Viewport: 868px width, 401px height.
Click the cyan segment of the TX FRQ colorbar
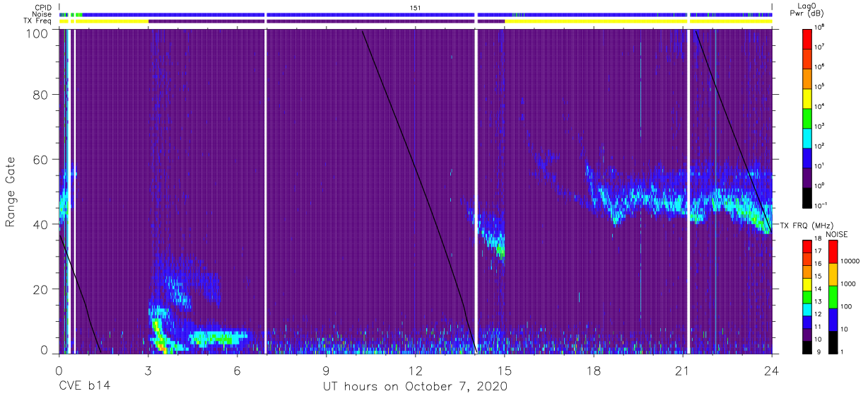click(x=808, y=309)
